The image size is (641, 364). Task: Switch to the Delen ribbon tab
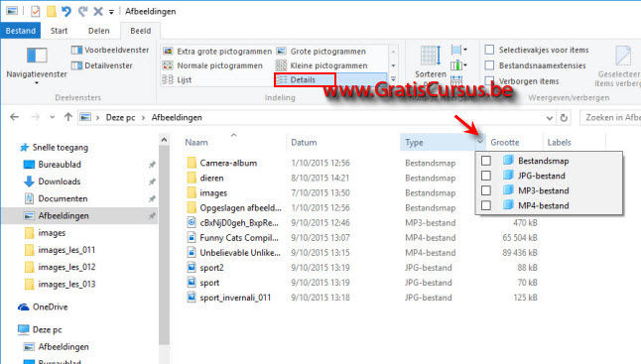click(99, 31)
